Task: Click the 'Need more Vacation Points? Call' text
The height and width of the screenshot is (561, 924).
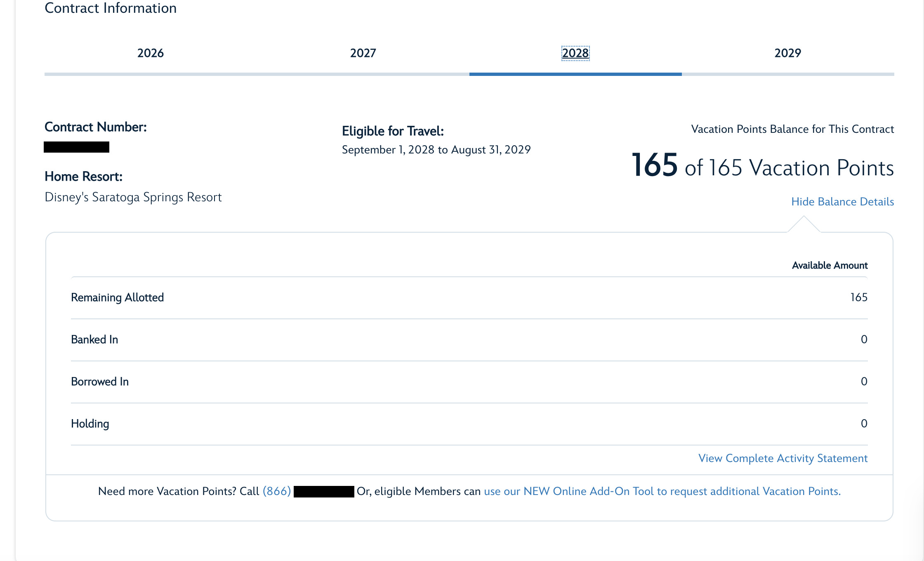Action: coord(179,491)
